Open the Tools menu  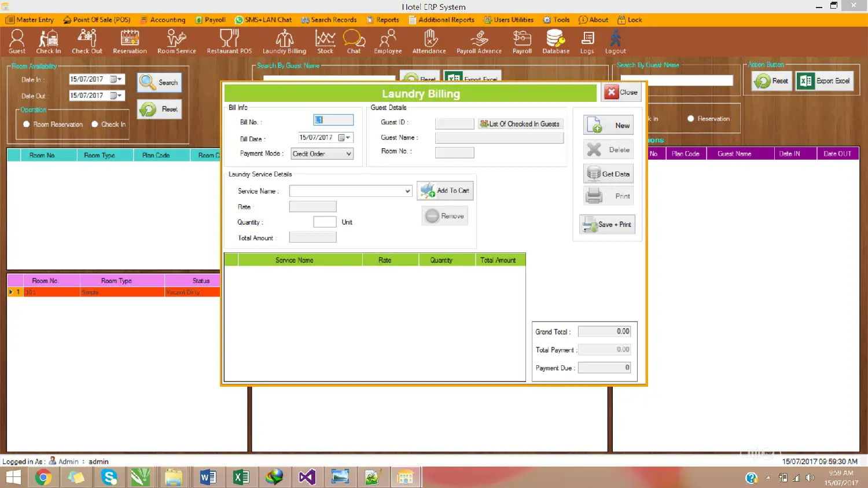pos(557,20)
